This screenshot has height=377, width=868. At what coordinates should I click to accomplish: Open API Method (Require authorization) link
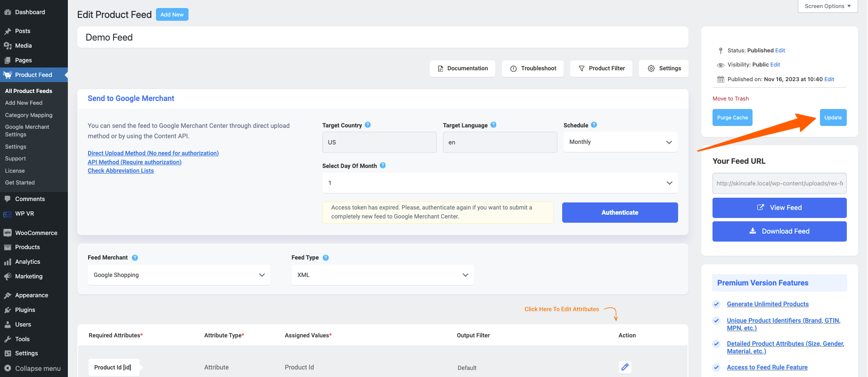point(134,162)
